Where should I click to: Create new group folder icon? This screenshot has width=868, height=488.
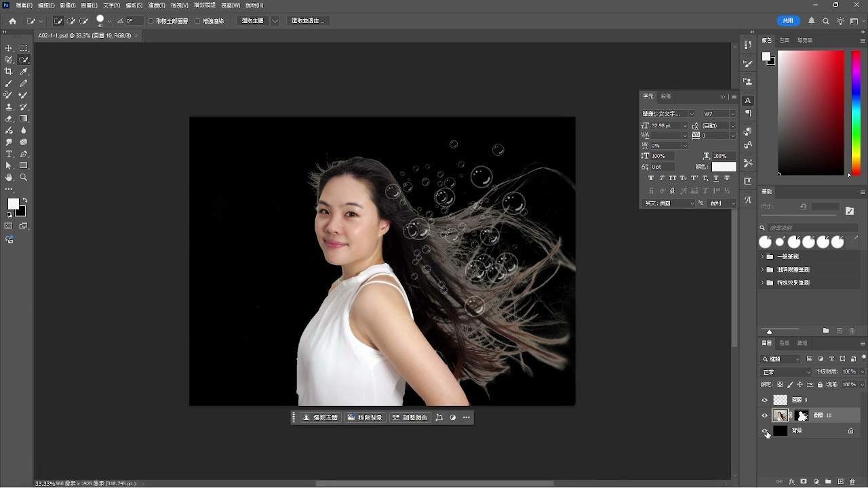[x=829, y=482]
